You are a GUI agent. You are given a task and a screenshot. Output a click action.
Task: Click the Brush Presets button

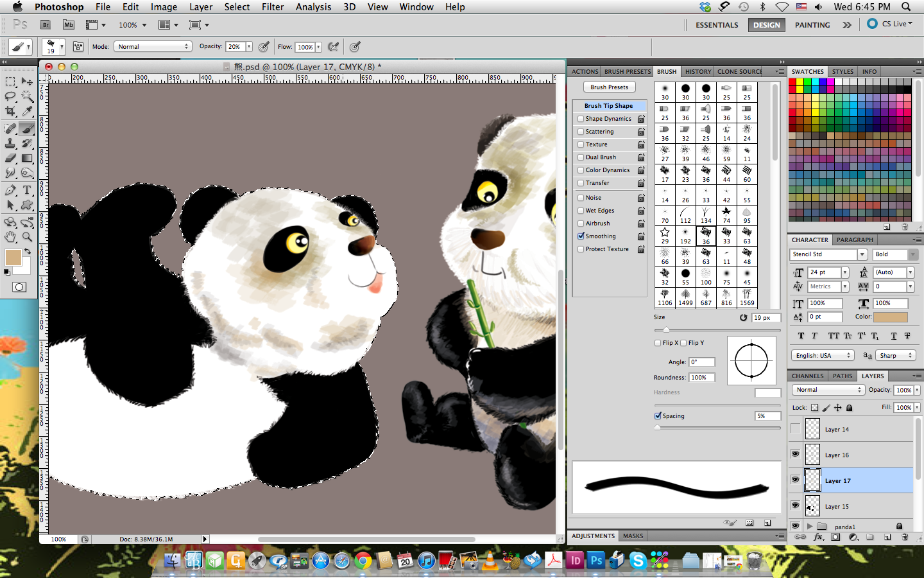point(610,87)
